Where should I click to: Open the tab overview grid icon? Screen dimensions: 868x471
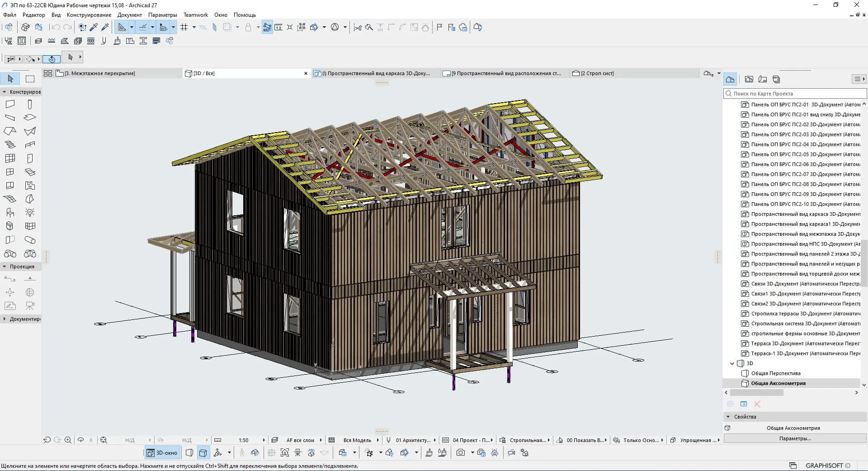(48, 73)
